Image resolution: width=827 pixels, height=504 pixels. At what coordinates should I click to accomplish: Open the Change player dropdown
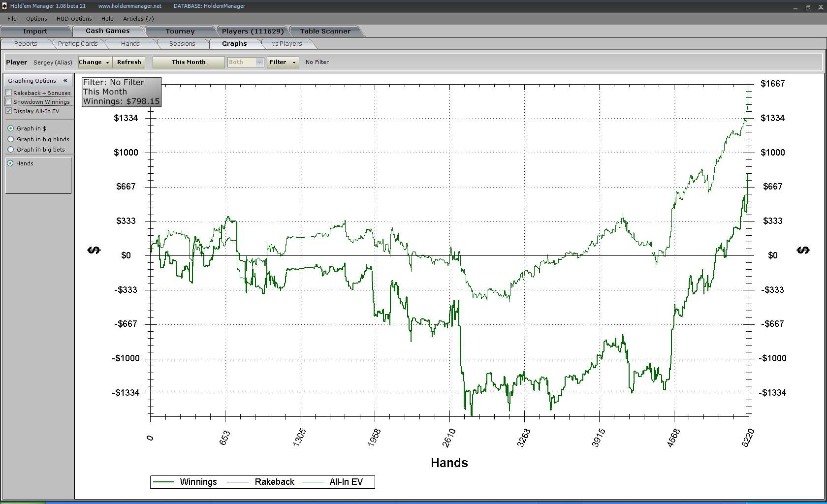(95, 62)
